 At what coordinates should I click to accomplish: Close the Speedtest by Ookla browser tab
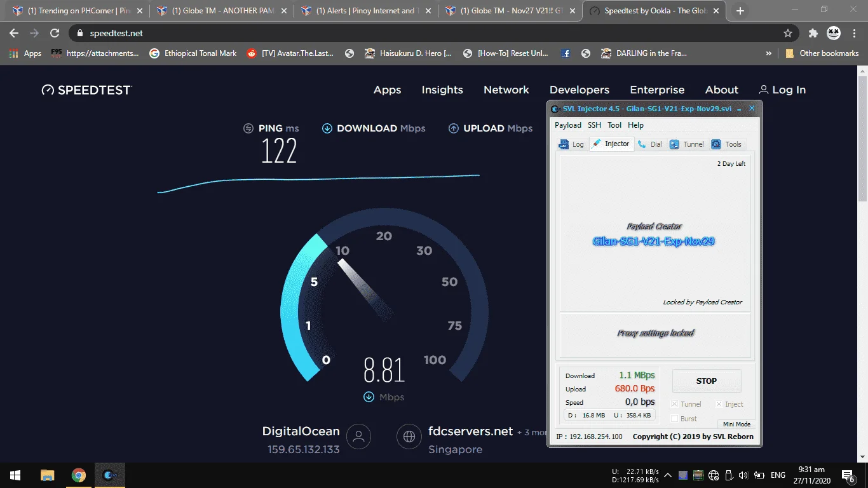pyautogui.click(x=717, y=11)
